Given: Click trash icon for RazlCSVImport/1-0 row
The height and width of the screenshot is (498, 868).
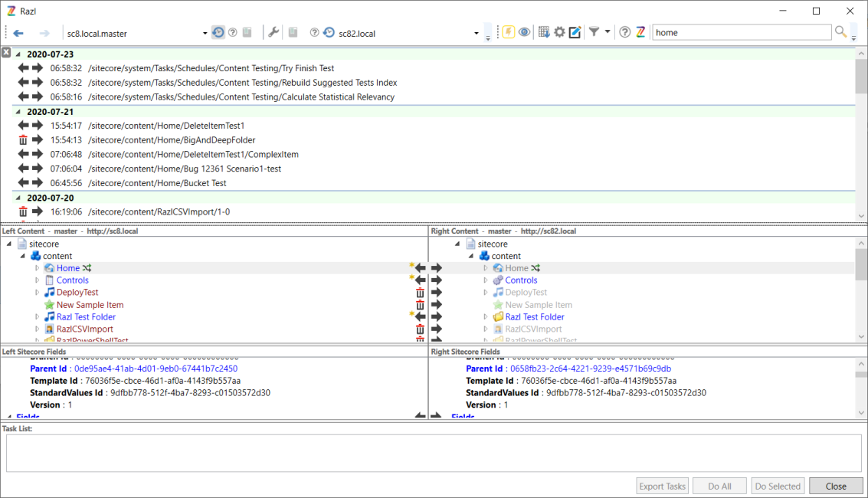Looking at the screenshot, I should (x=23, y=212).
